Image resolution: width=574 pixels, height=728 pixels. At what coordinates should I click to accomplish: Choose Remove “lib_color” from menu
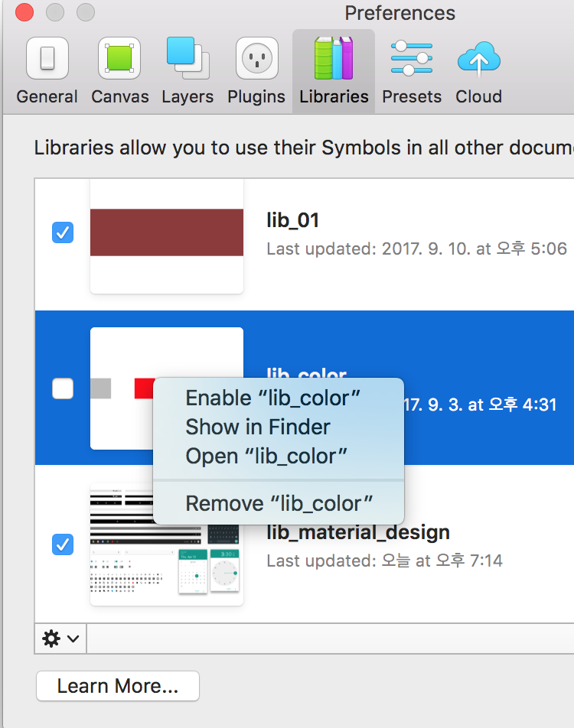tap(279, 503)
